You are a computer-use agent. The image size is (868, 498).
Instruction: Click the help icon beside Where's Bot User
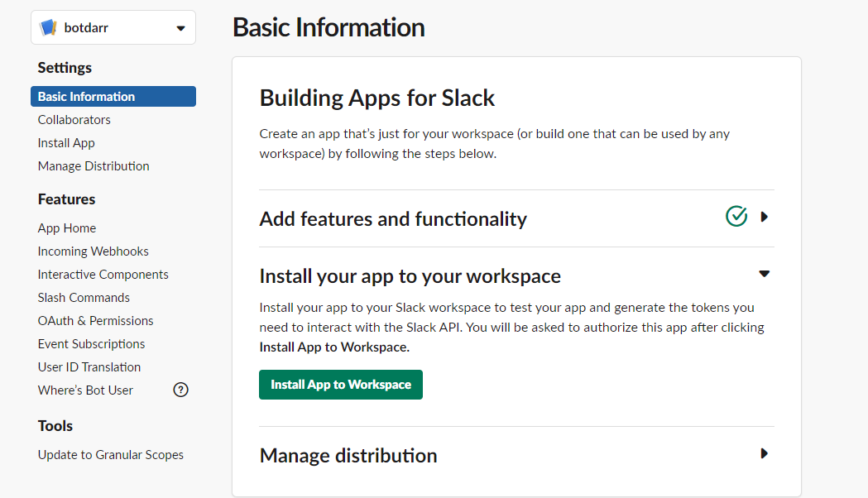pos(180,390)
